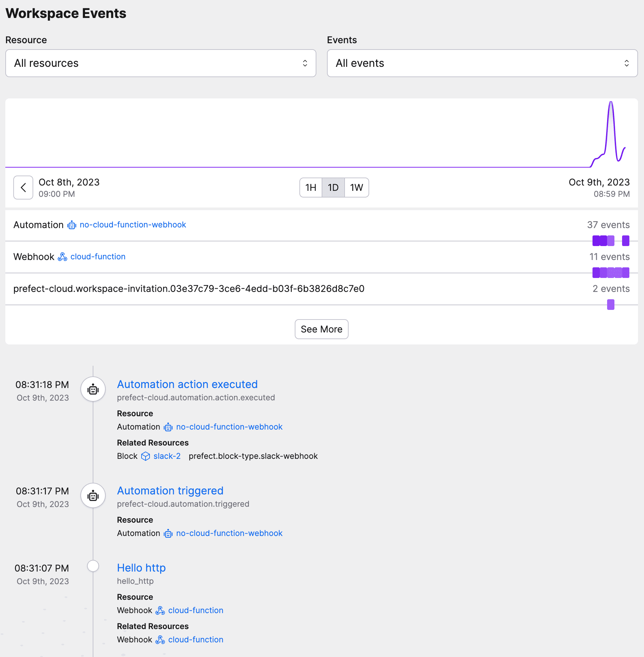Open the All resources dropdown

(x=161, y=63)
